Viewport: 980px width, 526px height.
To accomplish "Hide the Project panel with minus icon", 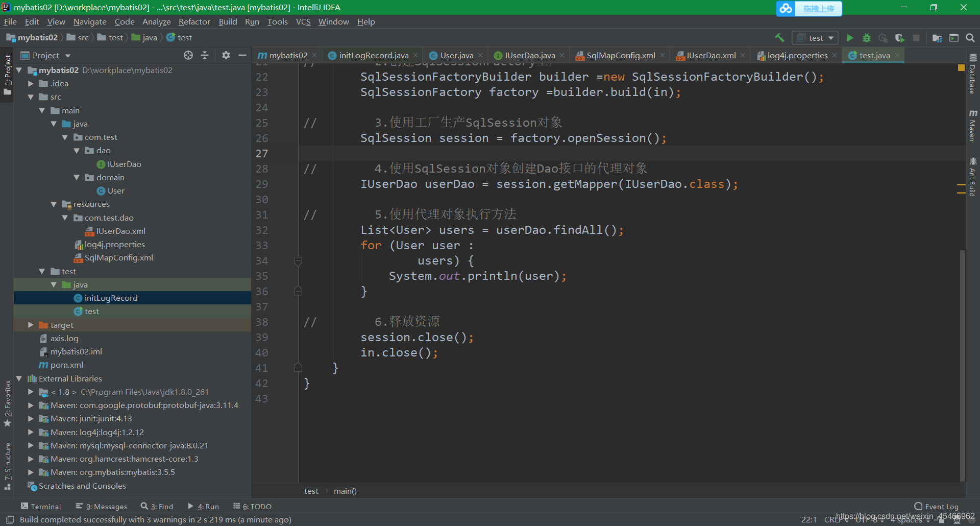I will coord(242,55).
